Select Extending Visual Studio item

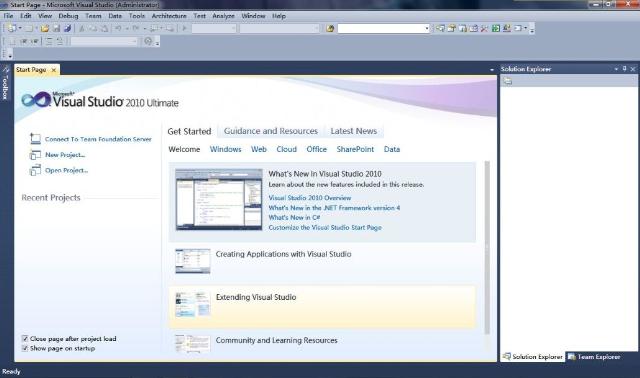point(322,307)
